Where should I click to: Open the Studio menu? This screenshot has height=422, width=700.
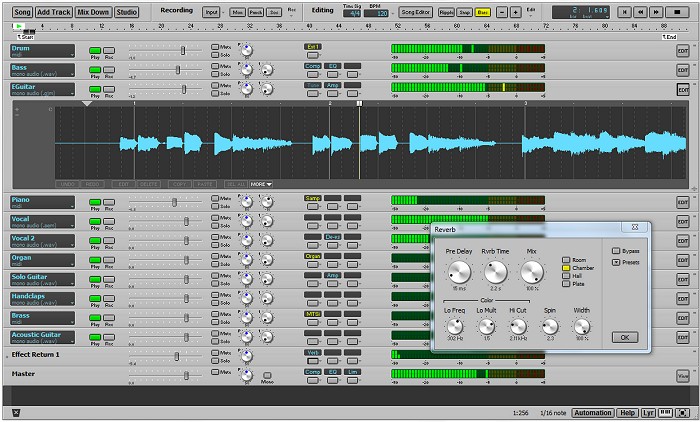(127, 12)
